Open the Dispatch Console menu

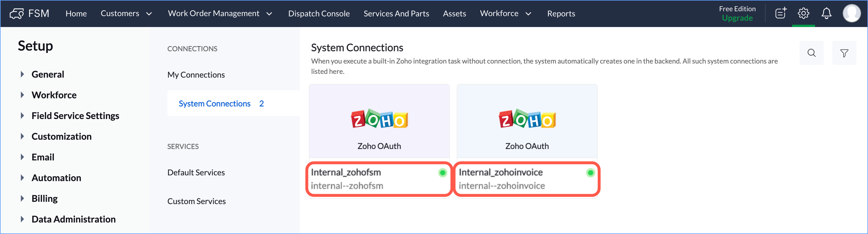tap(319, 14)
